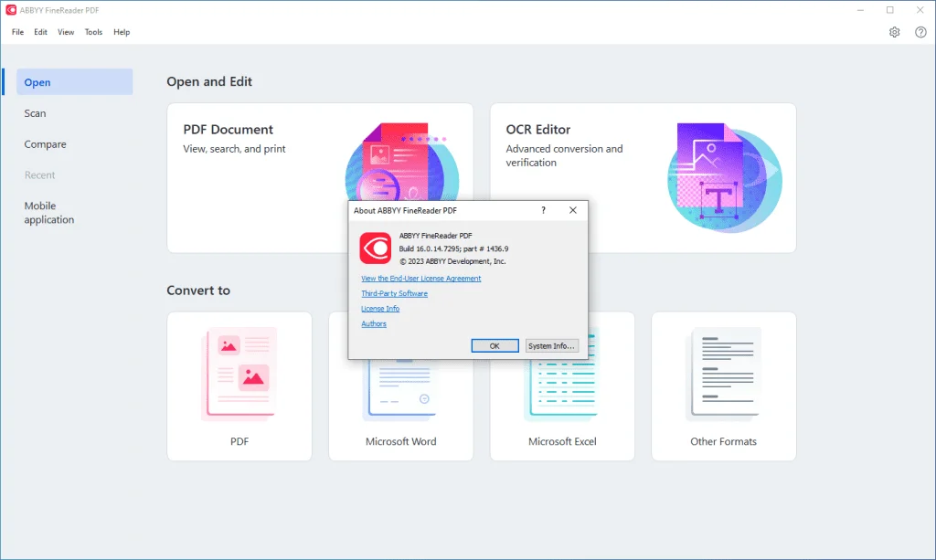View the End-User License Agreement link
The height and width of the screenshot is (560, 936).
click(x=420, y=279)
